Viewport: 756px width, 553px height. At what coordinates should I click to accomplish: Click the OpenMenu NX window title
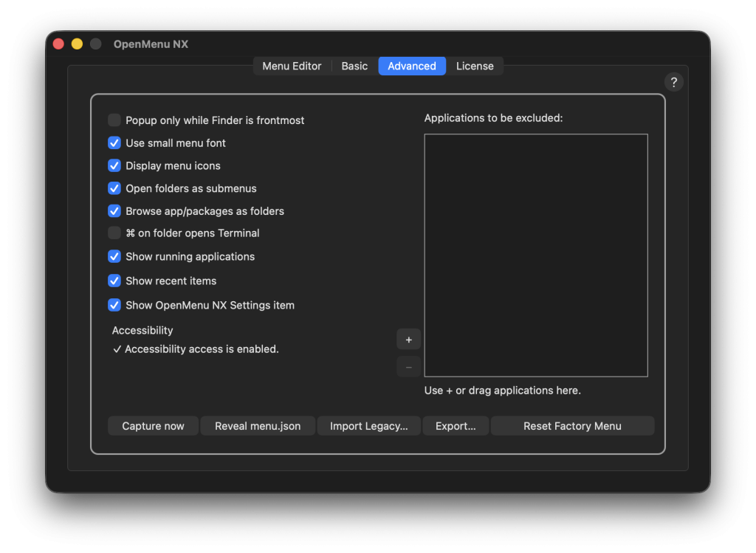point(151,44)
